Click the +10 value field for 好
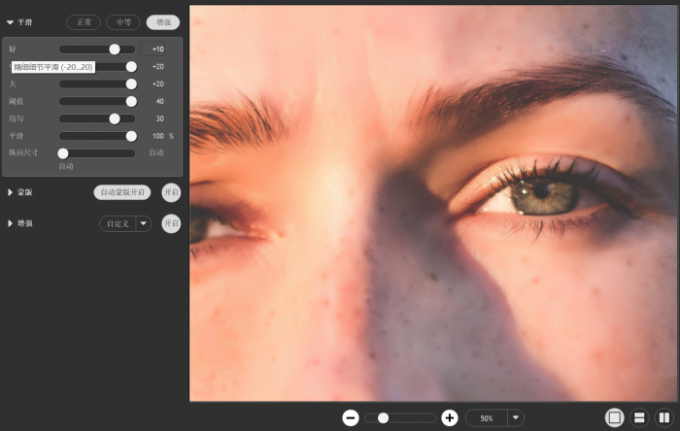The image size is (680, 431). click(157, 49)
